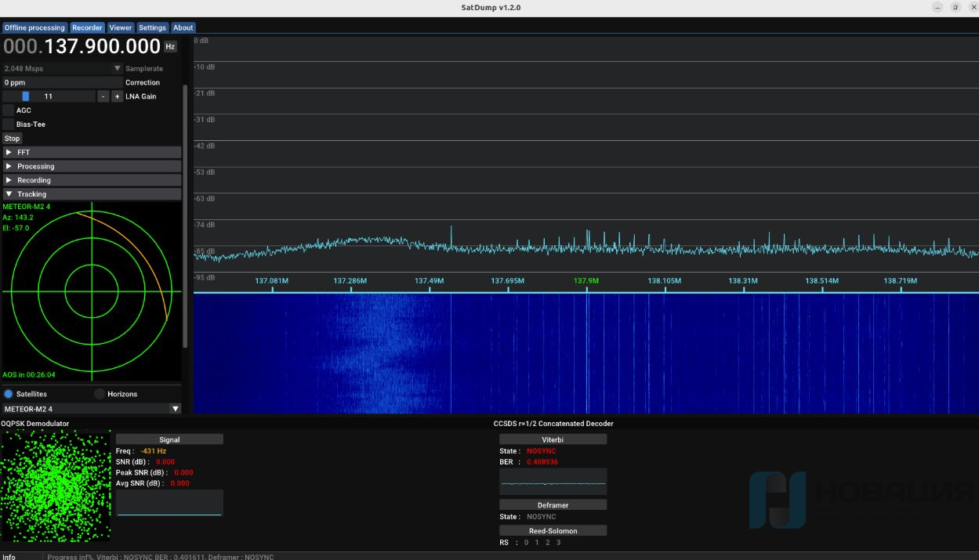Image resolution: width=979 pixels, height=560 pixels.
Task: Select the Horizons radio button
Action: point(100,394)
